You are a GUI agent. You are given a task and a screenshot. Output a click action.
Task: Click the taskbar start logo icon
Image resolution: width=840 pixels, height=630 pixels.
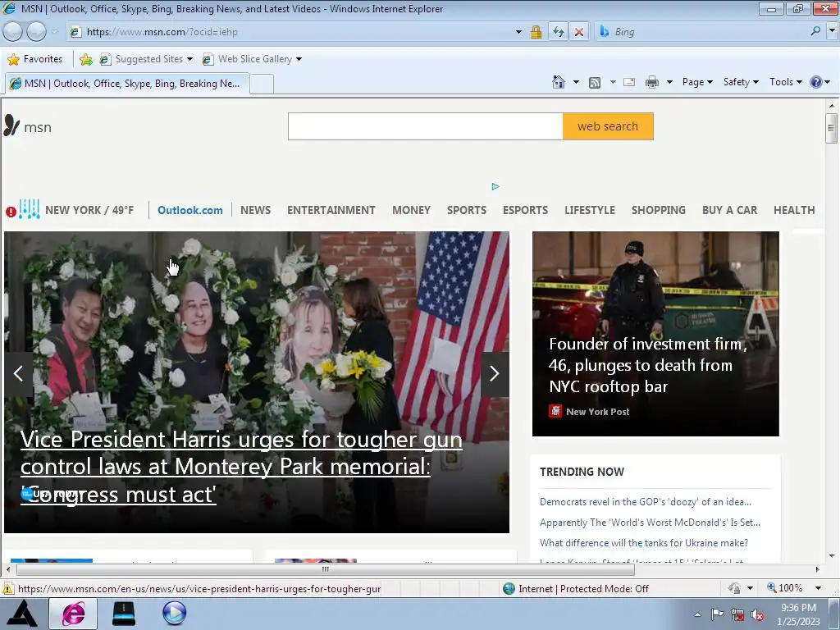coord(22,614)
